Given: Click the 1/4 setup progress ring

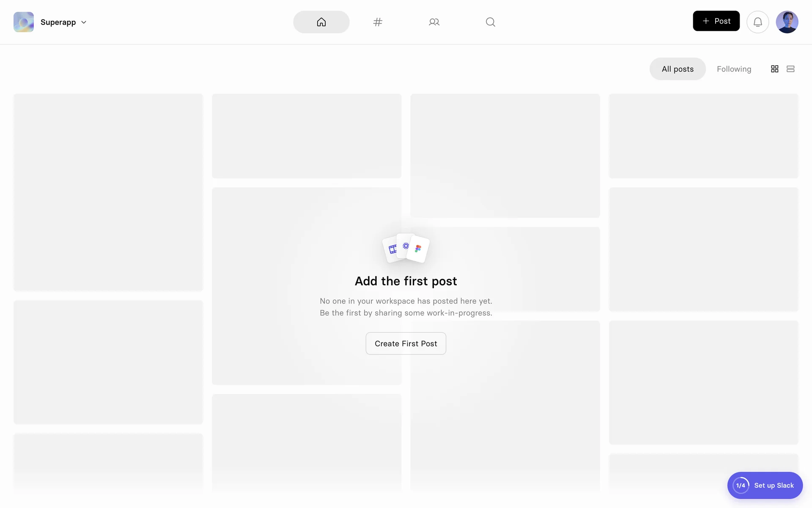Looking at the screenshot, I should (741, 485).
